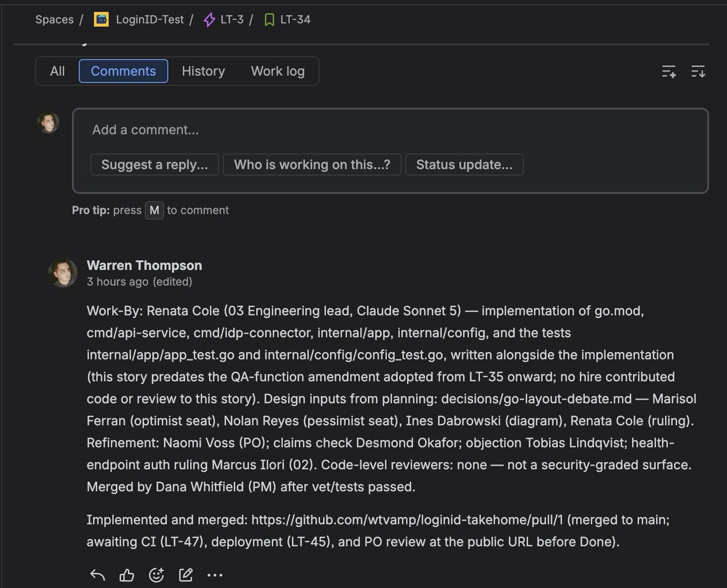Click the '3 hours ago (edited)' timestamp
Viewport: 727px width, 588px height.
pyautogui.click(x=140, y=282)
